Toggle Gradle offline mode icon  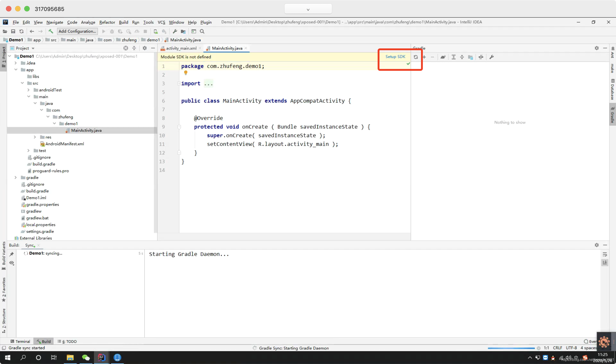click(x=481, y=57)
